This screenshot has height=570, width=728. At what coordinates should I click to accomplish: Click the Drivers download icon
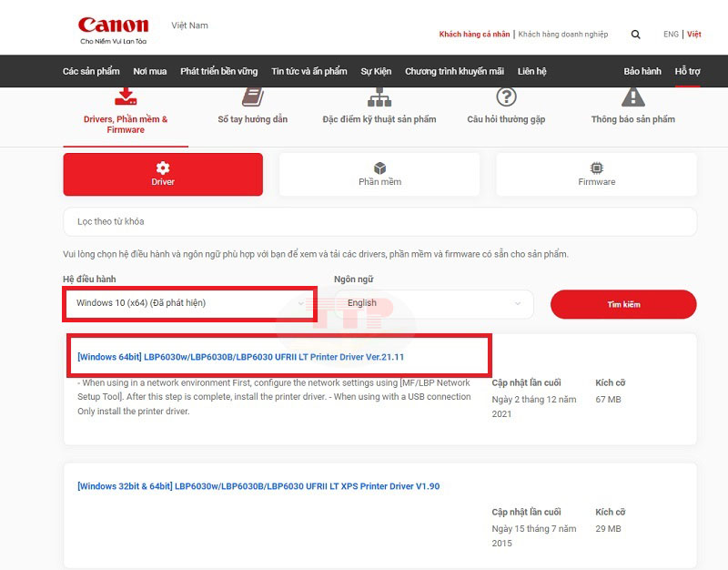[x=126, y=97]
